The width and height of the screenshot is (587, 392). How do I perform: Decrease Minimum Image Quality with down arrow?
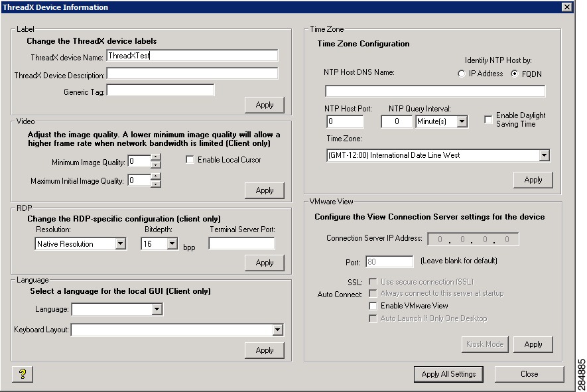coord(156,164)
